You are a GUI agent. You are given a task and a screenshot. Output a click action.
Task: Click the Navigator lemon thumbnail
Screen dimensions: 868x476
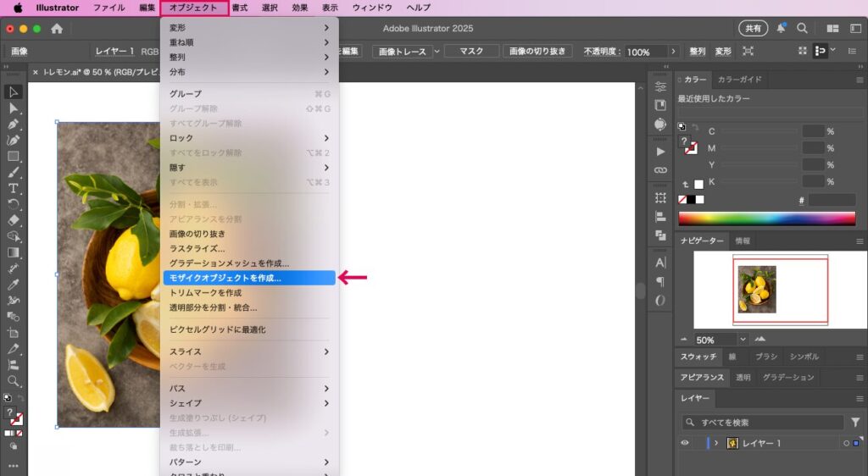(x=757, y=290)
